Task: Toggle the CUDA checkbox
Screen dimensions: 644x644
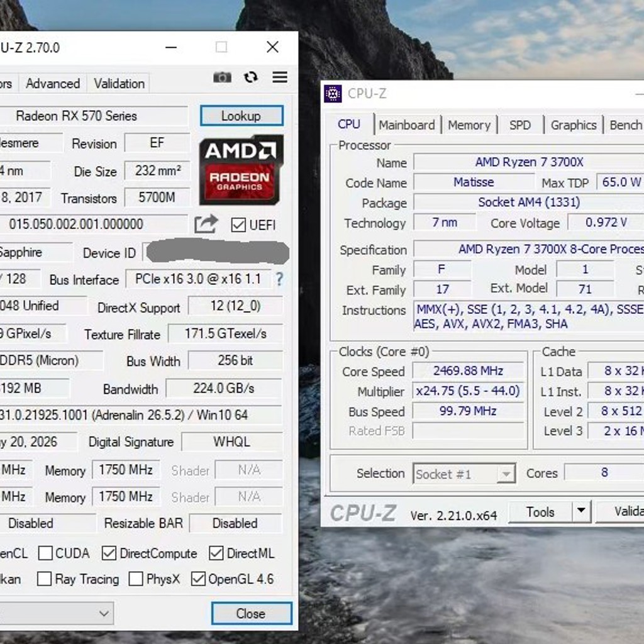Action: pos(45,553)
